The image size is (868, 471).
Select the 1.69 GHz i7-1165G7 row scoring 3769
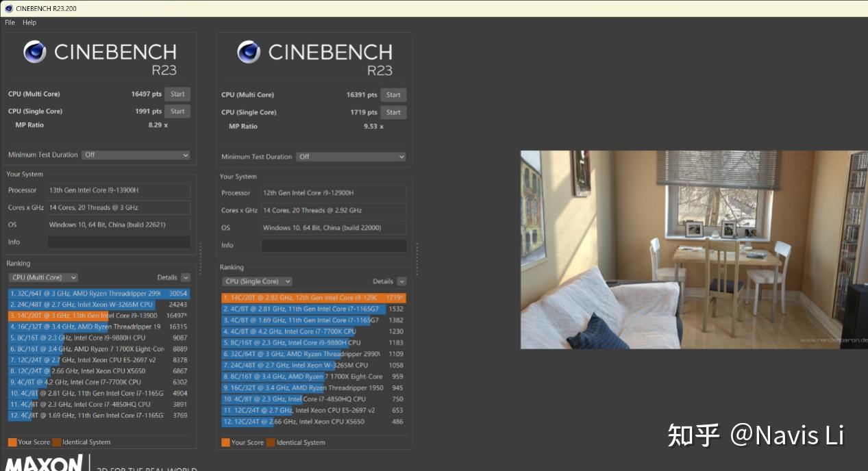(99, 415)
